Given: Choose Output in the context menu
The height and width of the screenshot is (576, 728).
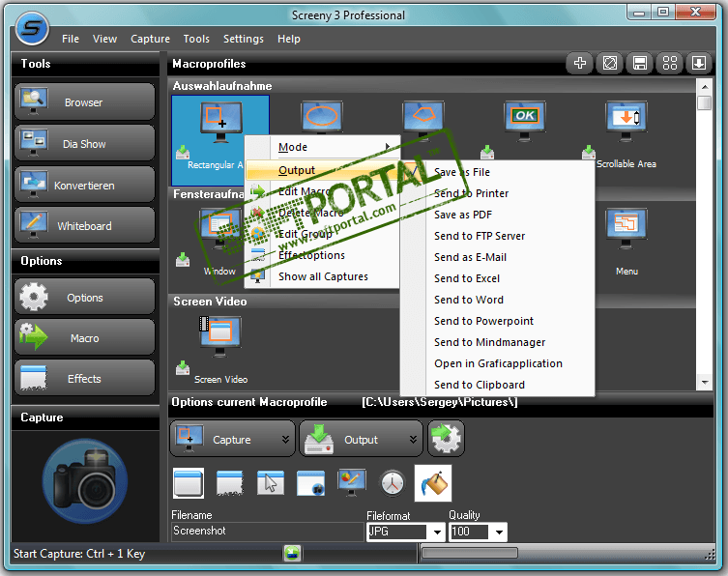Looking at the screenshot, I should (x=323, y=170).
